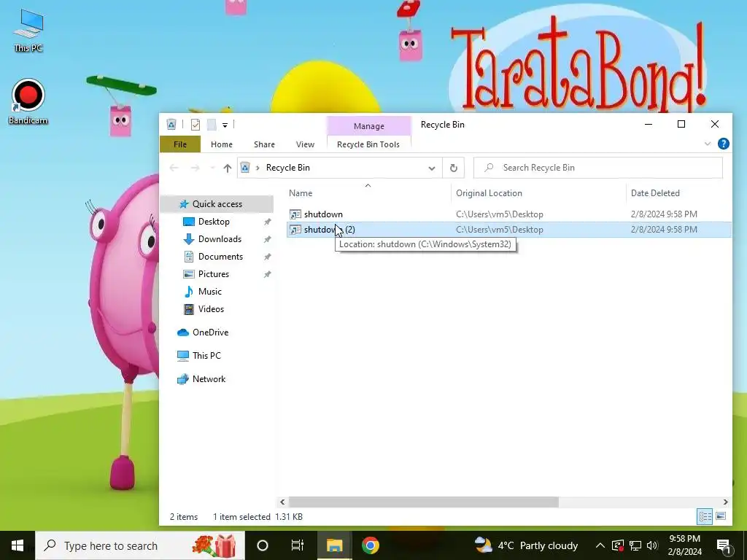
Task: Open This PC in the navigation pane
Action: pyautogui.click(x=206, y=356)
